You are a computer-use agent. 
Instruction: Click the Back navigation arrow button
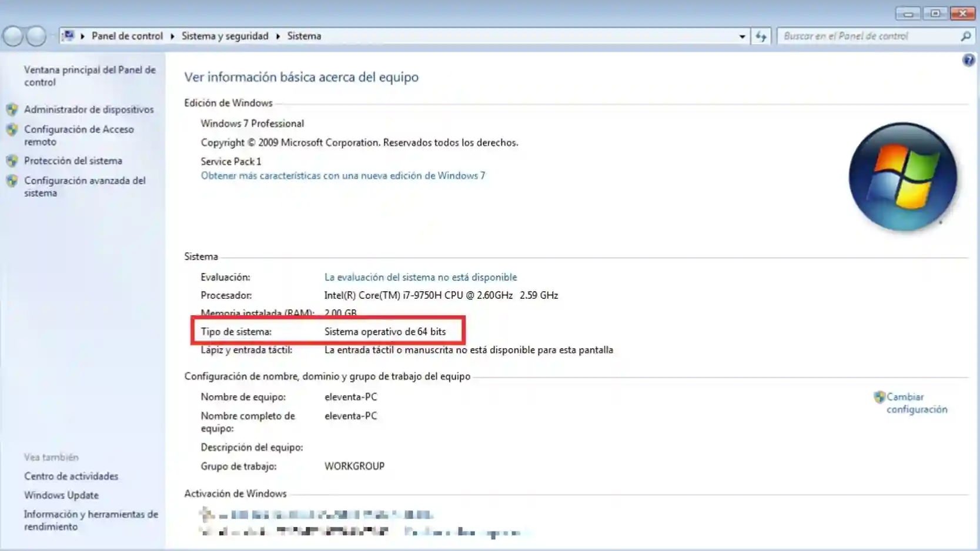[x=13, y=36]
